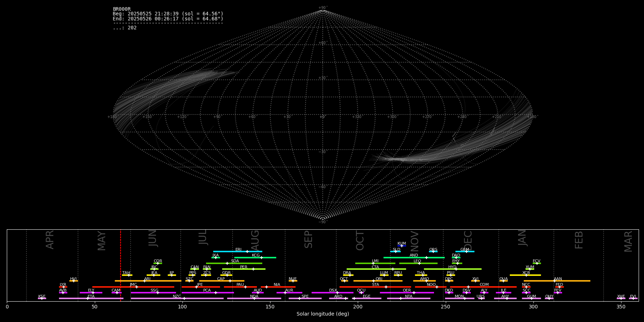Click the ERI shower label

pos(238,250)
